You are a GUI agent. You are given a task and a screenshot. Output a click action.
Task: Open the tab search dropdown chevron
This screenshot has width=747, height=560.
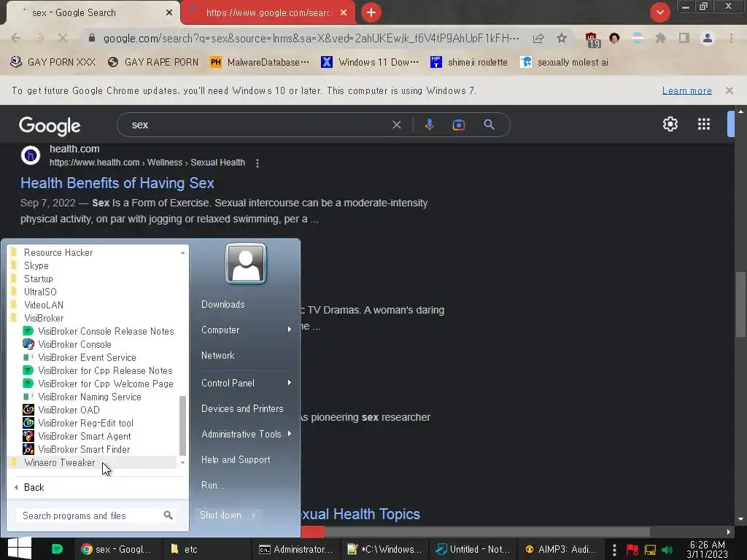click(x=659, y=12)
